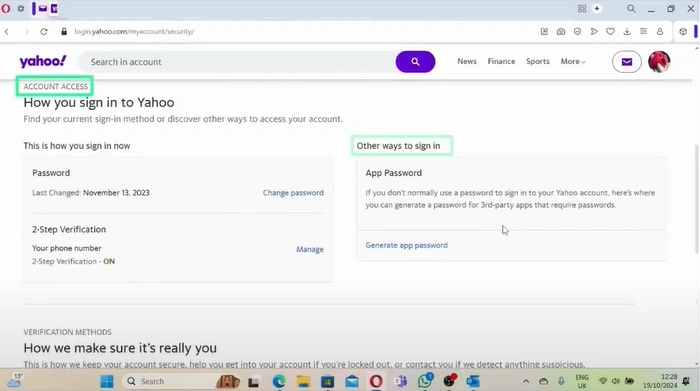Image resolution: width=700 pixels, height=391 pixels.
Task: Open Sports in Yahoo navigation
Action: (538, 62)
